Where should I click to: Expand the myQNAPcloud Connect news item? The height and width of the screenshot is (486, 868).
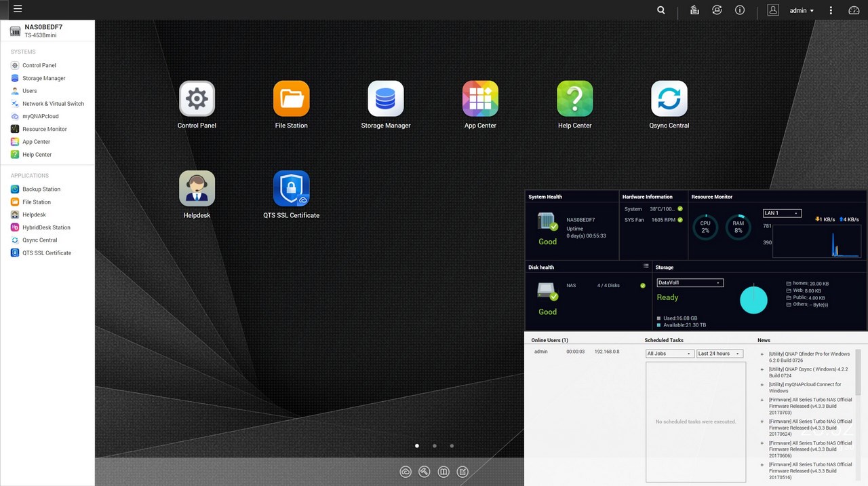[x=762, y=385]
